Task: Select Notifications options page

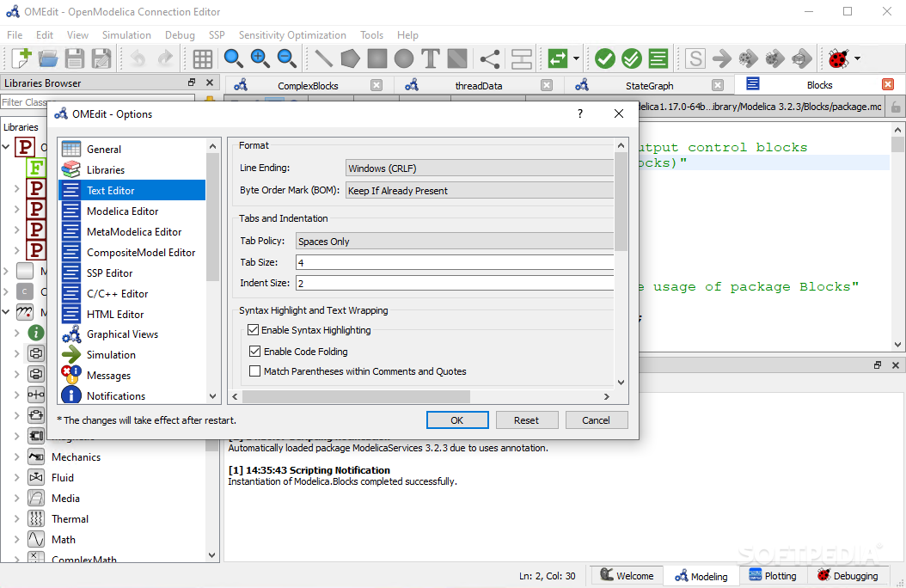Action: click(x=132, y=395)
